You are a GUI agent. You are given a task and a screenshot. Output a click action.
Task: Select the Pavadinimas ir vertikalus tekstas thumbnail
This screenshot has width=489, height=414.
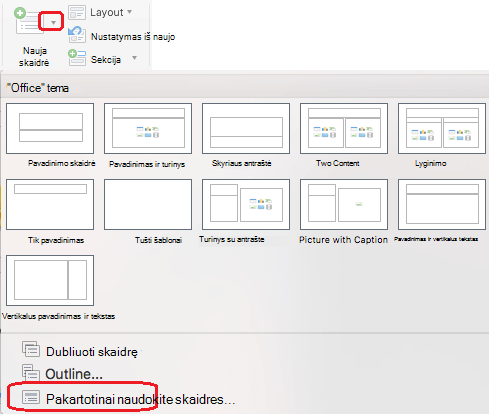tap(442, 204)
